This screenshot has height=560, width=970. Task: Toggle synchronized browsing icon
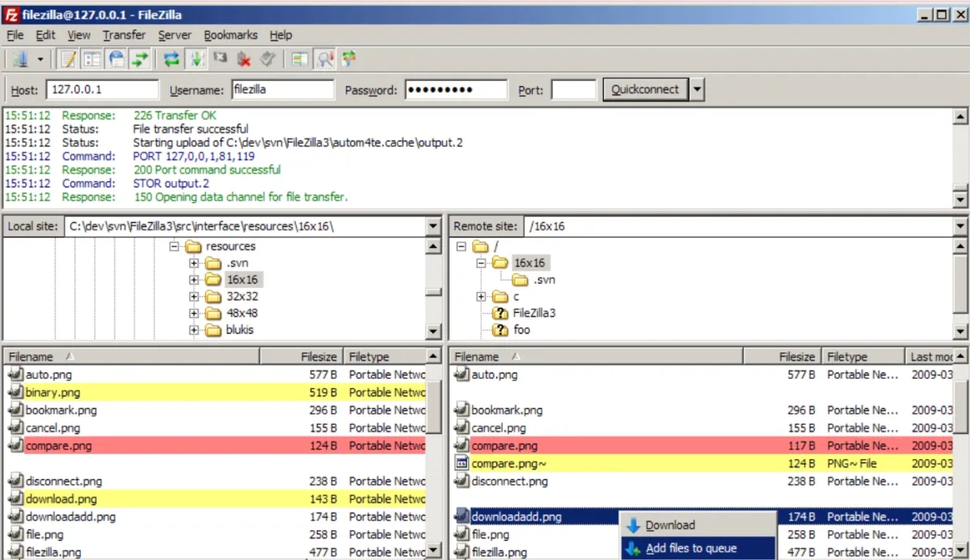(x=349, y=59)
